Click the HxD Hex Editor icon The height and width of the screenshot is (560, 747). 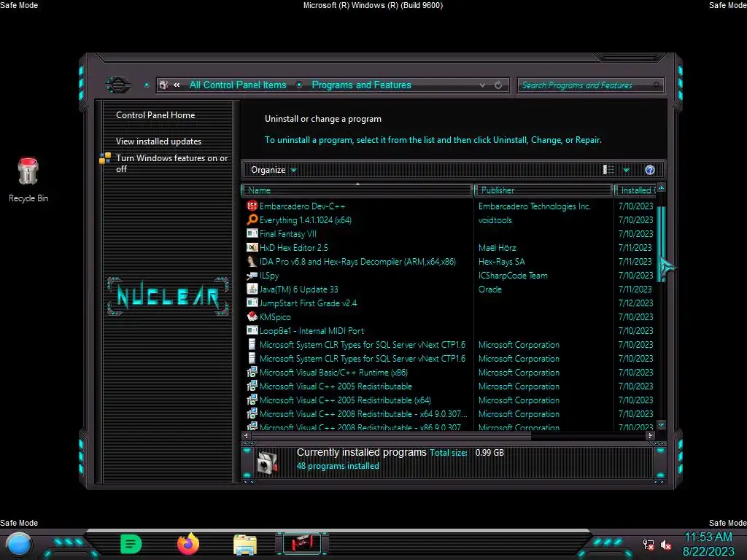click(x=252, y=247)
